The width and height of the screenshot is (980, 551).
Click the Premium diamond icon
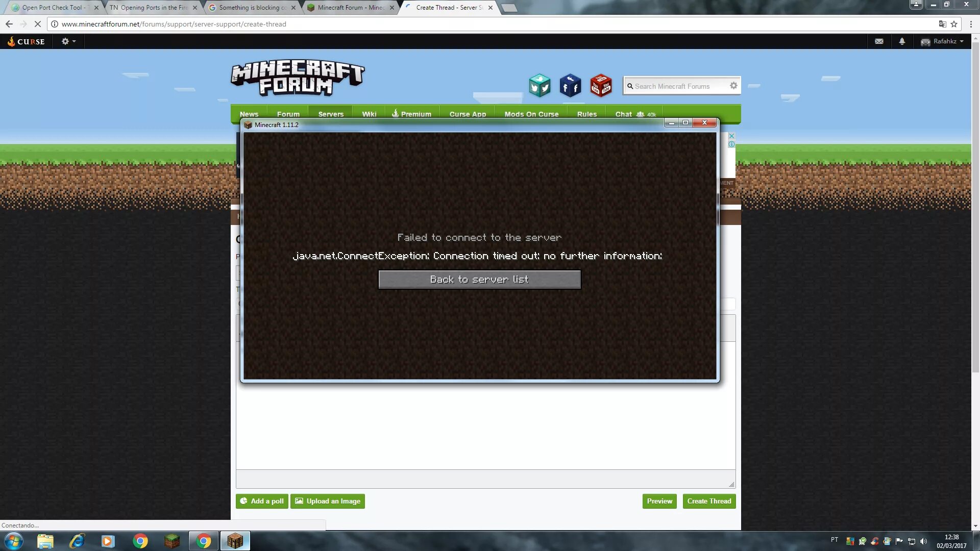(395, 113)
